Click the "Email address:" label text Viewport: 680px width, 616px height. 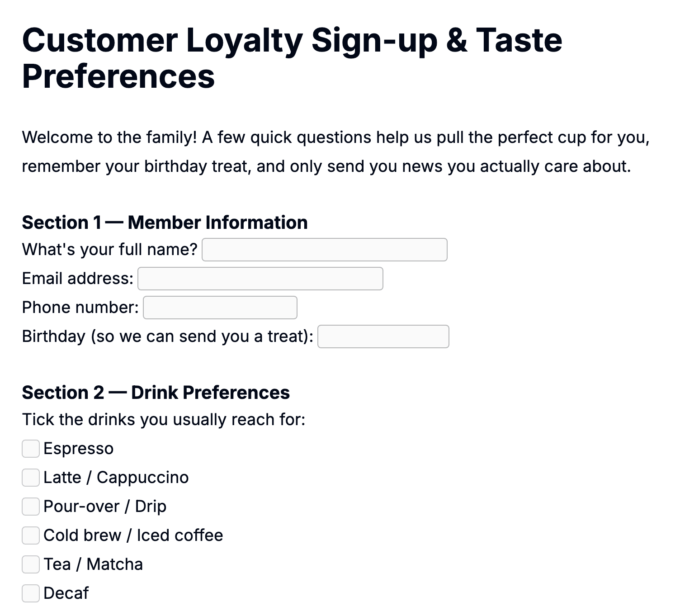78,279
